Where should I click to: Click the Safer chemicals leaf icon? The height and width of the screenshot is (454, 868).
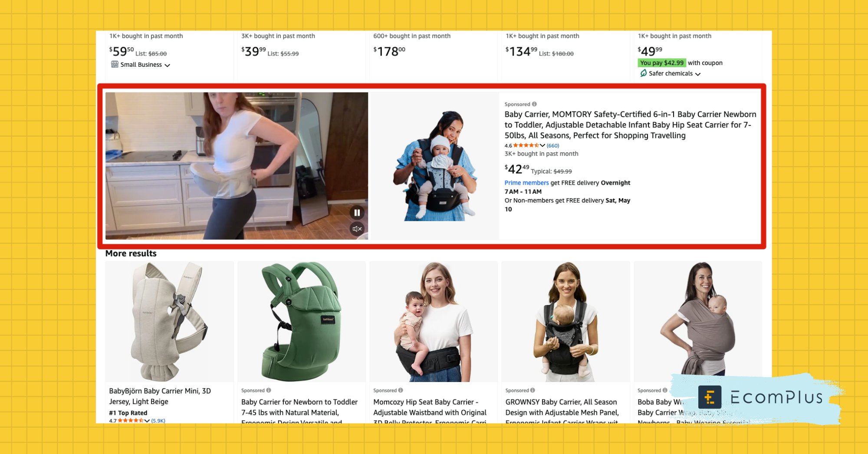pos(643,73)
